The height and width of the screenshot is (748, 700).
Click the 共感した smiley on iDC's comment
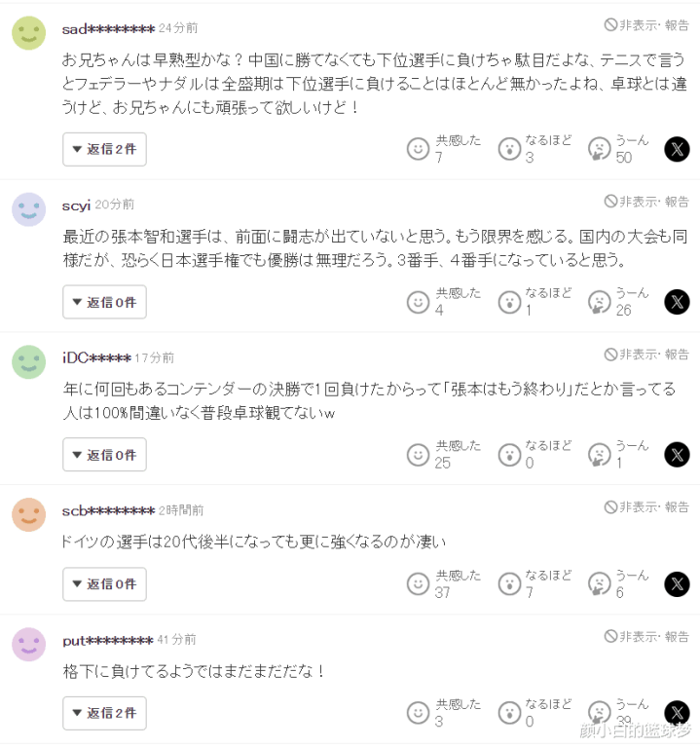pyautogui.click(x=418, y=455)
